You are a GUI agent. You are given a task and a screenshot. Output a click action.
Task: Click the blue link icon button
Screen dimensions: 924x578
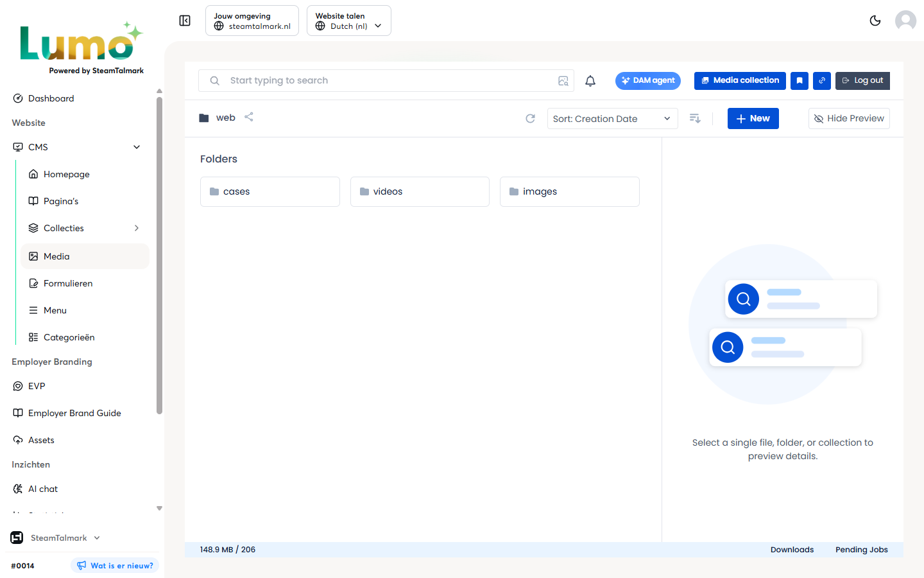point(822,81)
